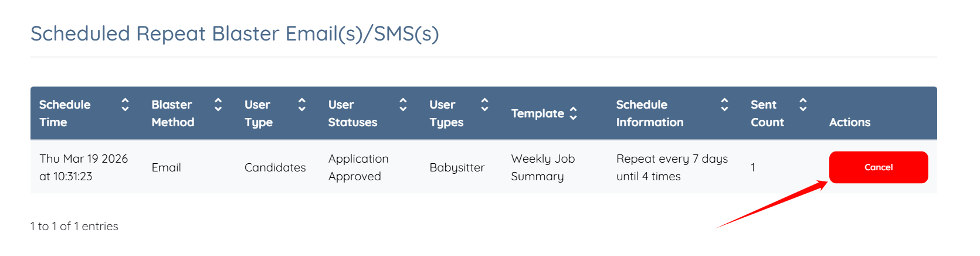The width and height of the screenshot is (980, 256).
Task: Toggle sorting on User Statuses column icon
Action: pyautogui.click(x=403, y=105)
